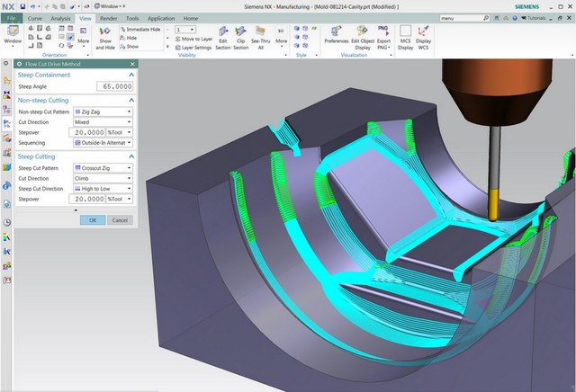This screenshot has width=576, height=392.
Task: Open Non-steep Cut Pattern dropdown showing Zig Zag
Action: [103, 111]
